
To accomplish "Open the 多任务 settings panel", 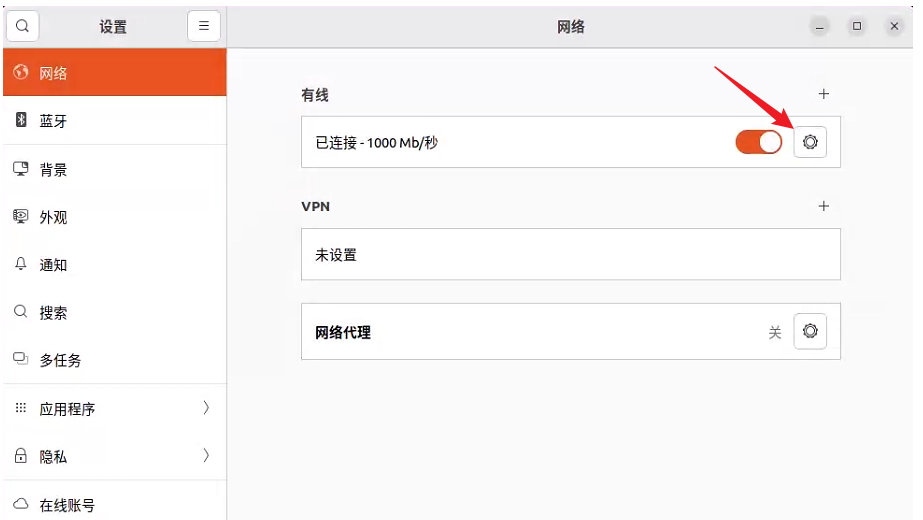I will pyautogui.click(x=115, y=360).
